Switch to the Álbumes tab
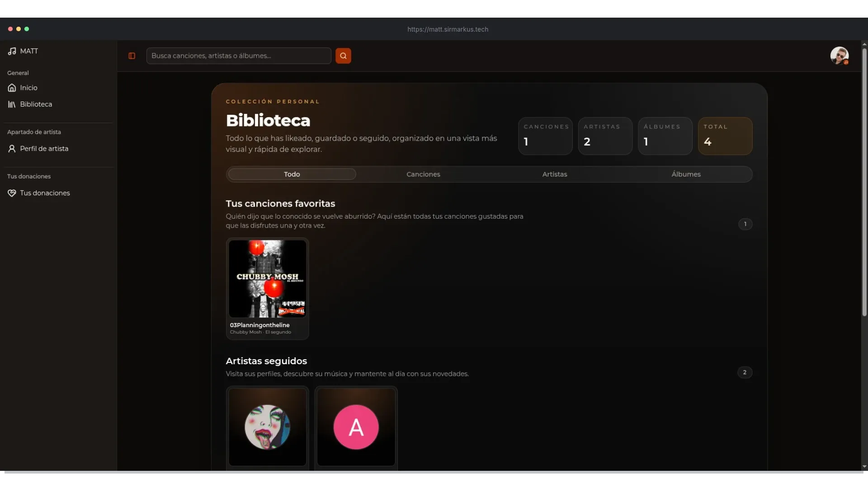The height and width of the screenshot is (488, 868). coord(686,174)
